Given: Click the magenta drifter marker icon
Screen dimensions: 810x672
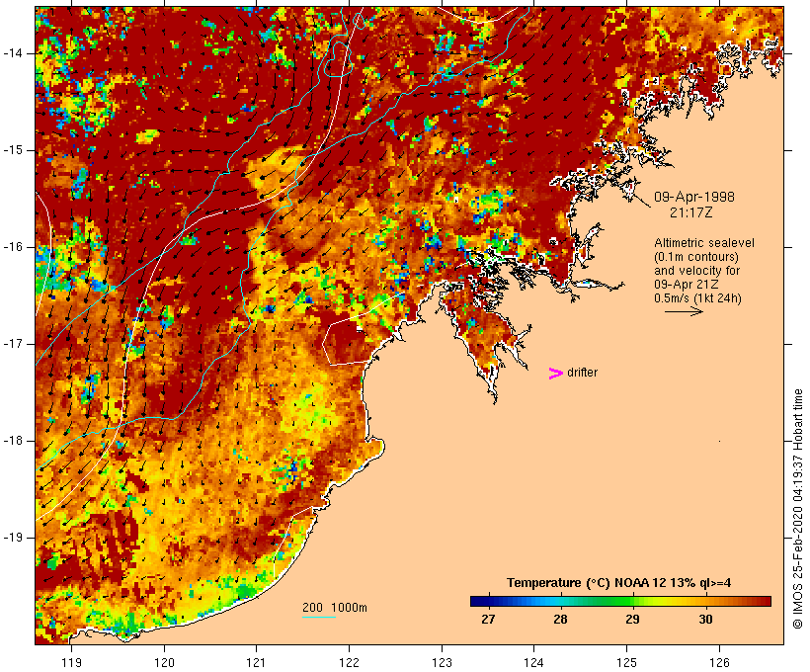Looking at the screenshot, I should point(555,374).
